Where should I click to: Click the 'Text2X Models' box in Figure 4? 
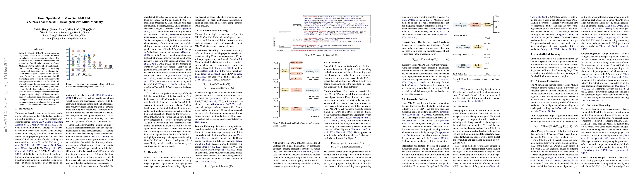pos(478,66)
